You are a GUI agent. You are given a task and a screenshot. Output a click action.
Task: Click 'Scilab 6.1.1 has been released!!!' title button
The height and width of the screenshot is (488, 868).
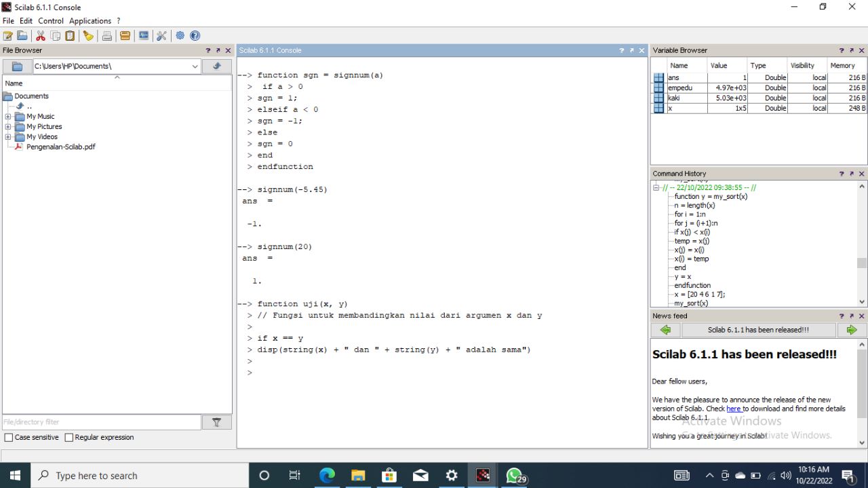click(x=758, y=330)
